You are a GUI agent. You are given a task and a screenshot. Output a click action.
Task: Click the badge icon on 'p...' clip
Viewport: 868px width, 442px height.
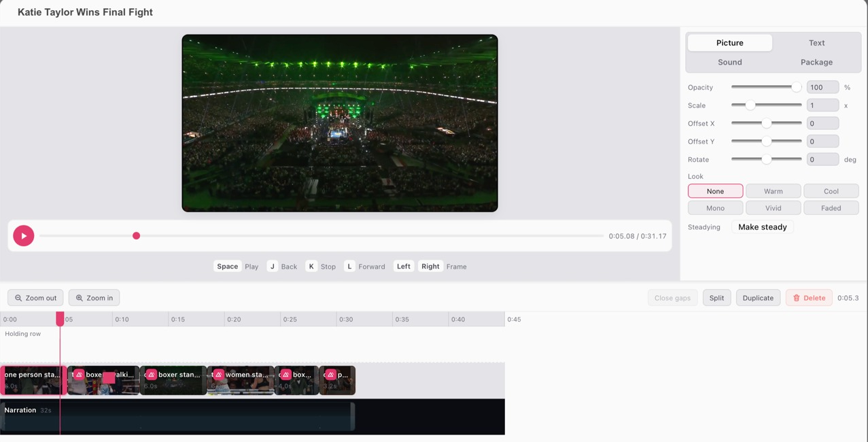coord(331,375)
